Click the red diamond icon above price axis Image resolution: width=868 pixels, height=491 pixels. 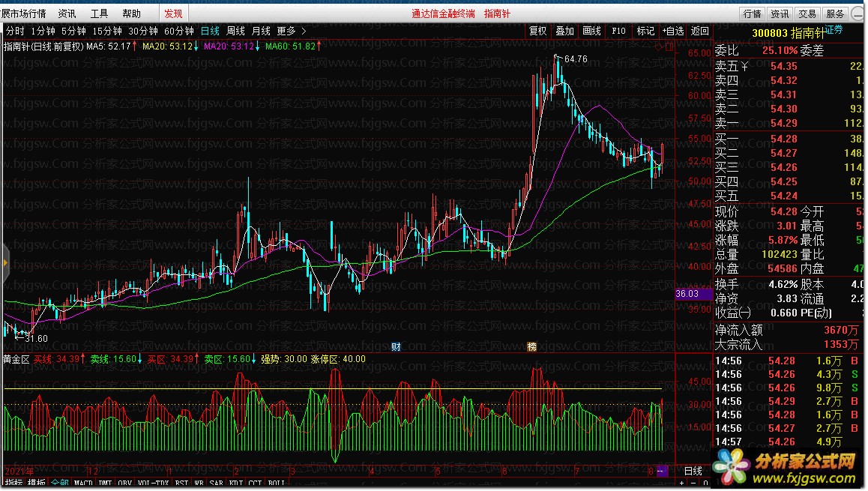(658, 47)
